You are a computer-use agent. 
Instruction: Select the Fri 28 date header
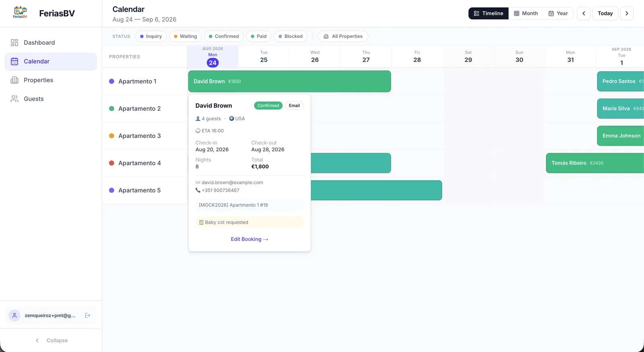pyautogui.click(x=417, y=57)
